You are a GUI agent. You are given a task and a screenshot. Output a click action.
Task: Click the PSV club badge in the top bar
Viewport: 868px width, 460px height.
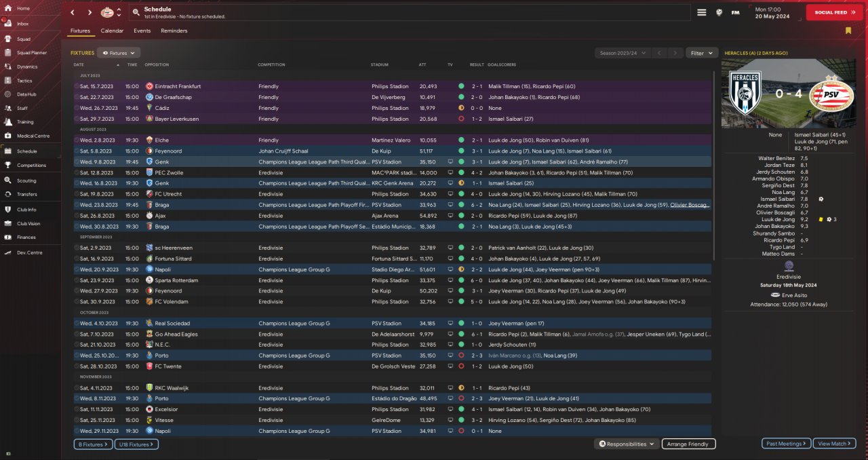tap(107, 12)
